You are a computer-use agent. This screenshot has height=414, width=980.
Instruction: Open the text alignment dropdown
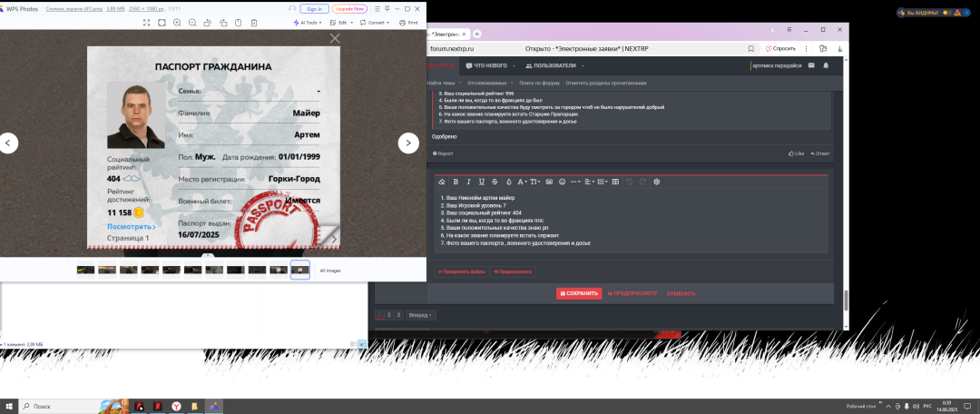click(x=589, y=182)
